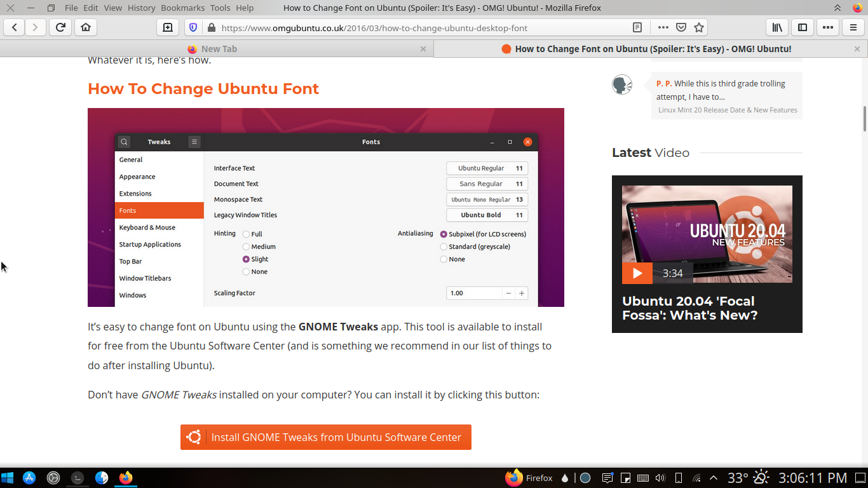Viewport: 868px width, 488px height.
Task: Open the terminal from the taskbar
Action: [x=78, y=478]
